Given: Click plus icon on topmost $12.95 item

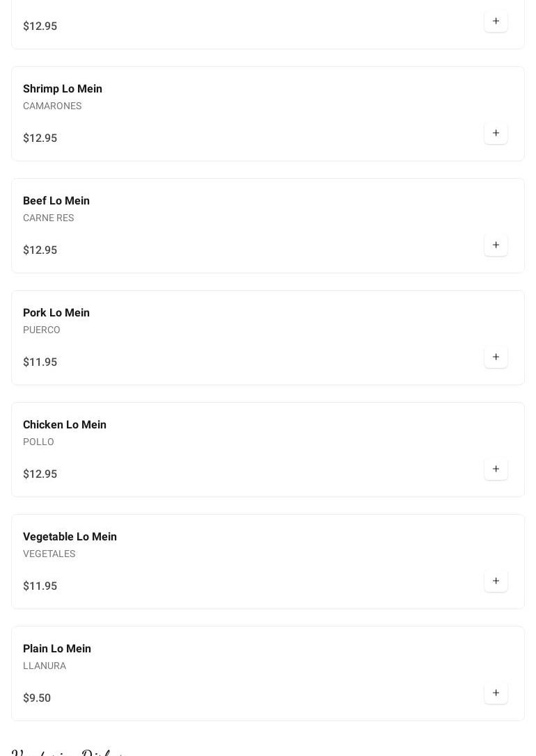Looking at the screenshot, I should (x=496, y=22).
